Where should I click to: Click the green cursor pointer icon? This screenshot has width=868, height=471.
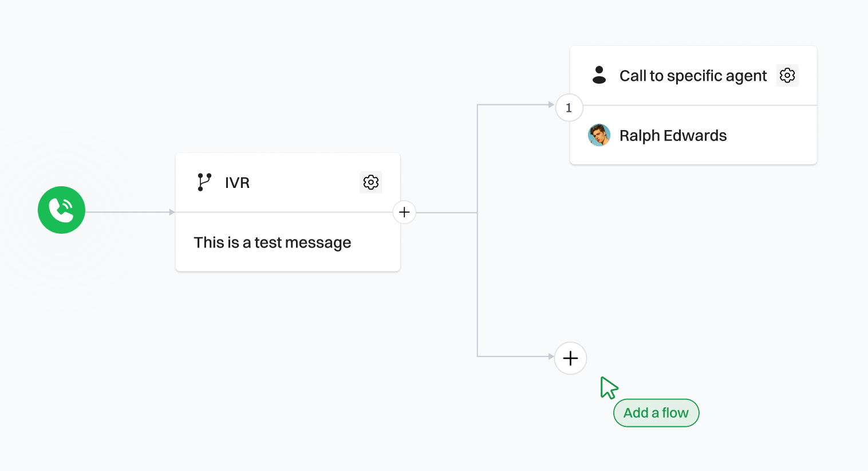tap(608, 387)
